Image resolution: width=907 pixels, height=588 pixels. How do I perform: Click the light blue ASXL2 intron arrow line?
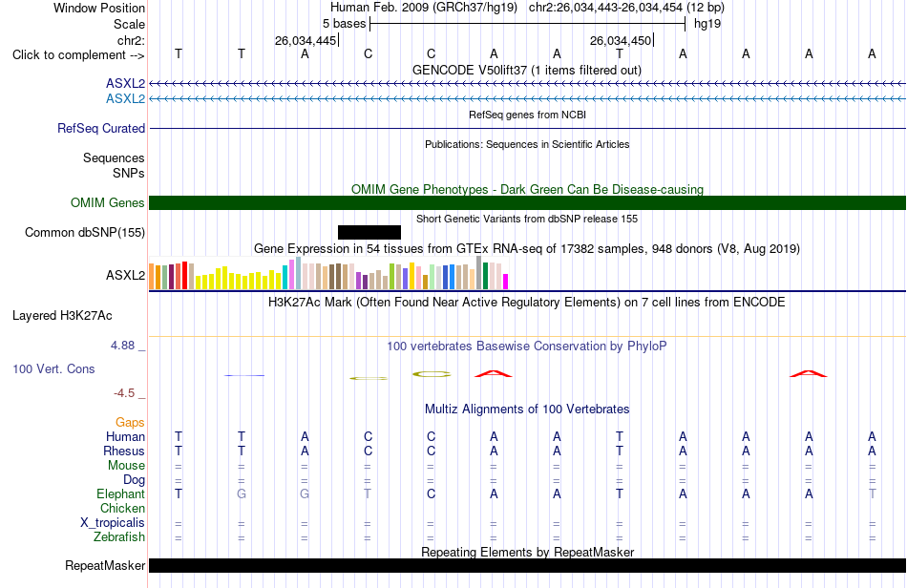pyautogui.click(x=528, y=99)
